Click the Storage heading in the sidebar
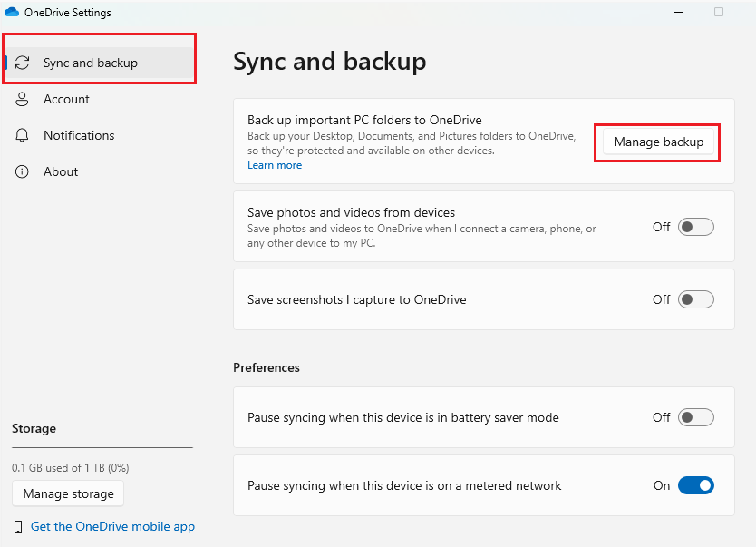The width and height of the screenshot is (756, 547). pyautogui.click(x=34, y=428)
